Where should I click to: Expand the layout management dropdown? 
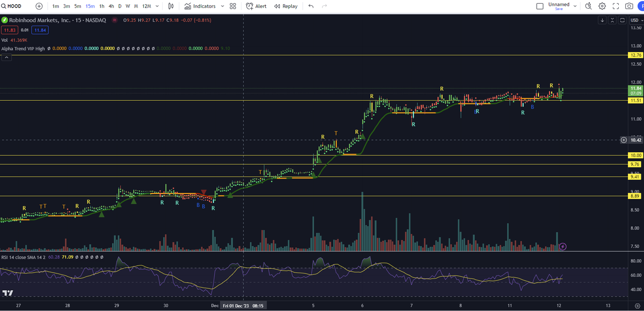pyautogui.click(x=575, y=6)
